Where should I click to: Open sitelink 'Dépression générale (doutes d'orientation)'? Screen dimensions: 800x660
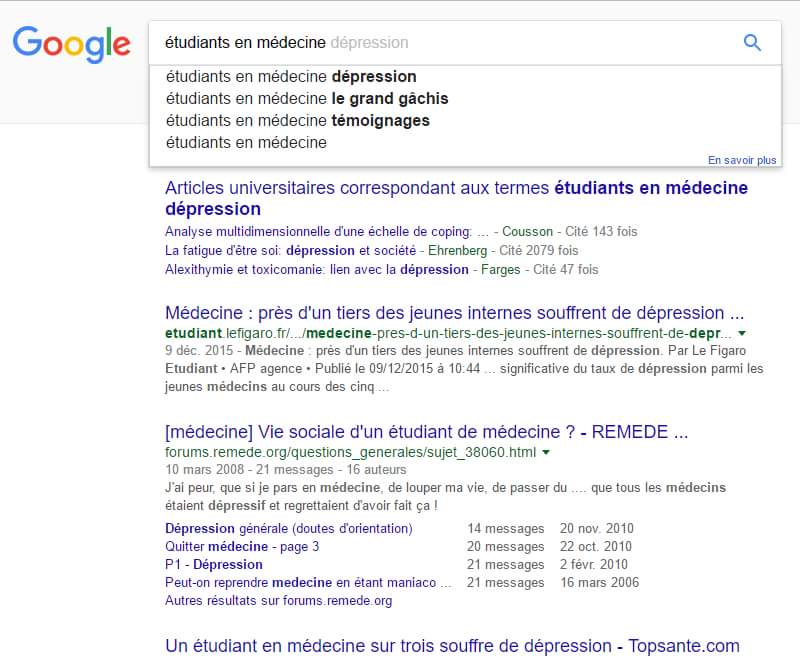click(x=289, y=528)
